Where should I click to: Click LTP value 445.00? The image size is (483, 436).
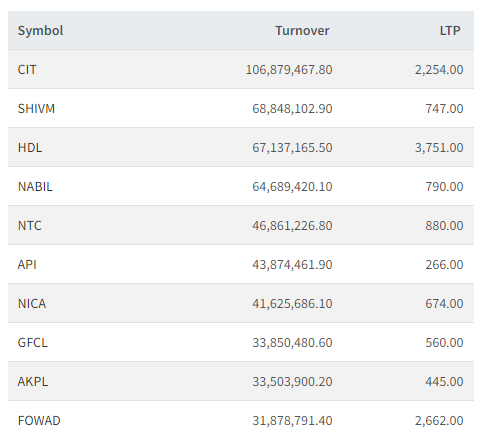[444, 382]
